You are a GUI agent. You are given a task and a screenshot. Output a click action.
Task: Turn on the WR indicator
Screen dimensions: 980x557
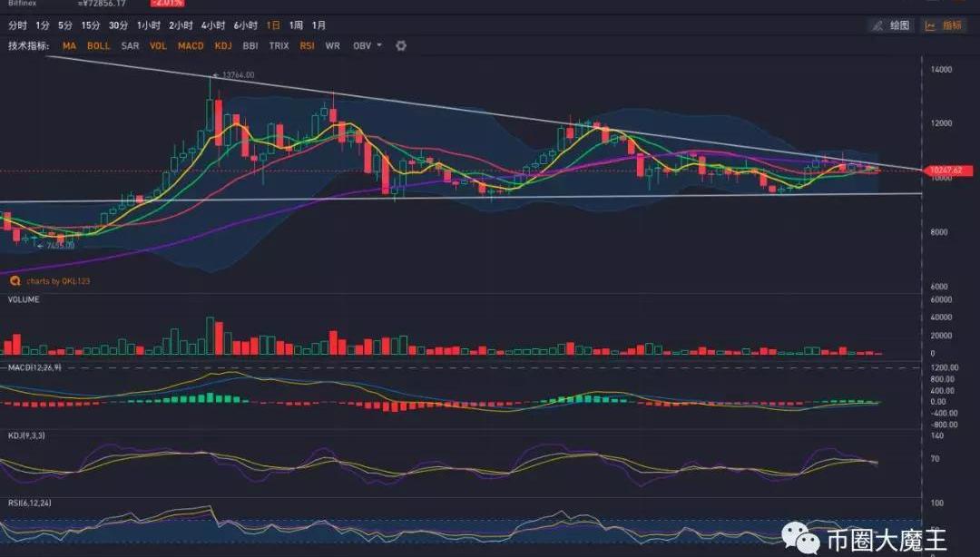[x=332, y=45]
